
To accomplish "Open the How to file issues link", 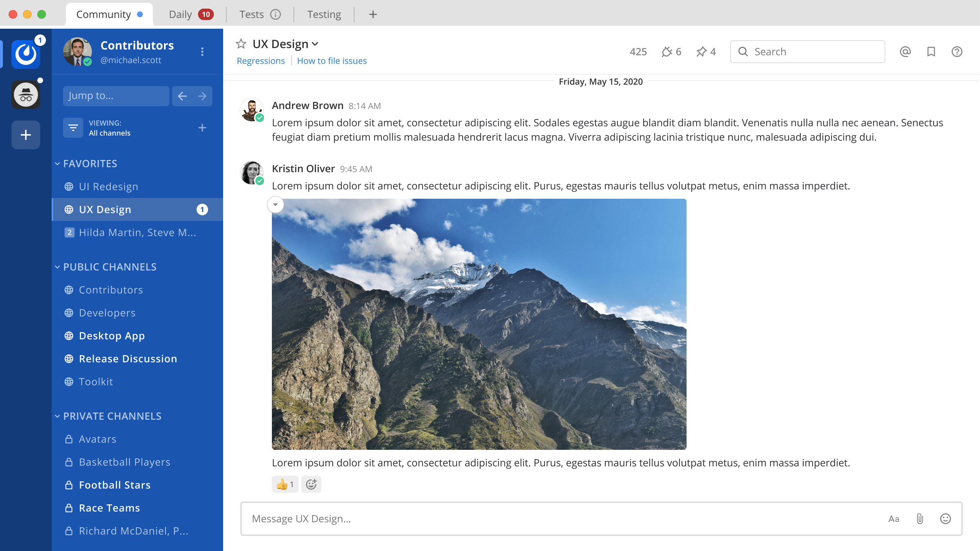I will 332,61.
